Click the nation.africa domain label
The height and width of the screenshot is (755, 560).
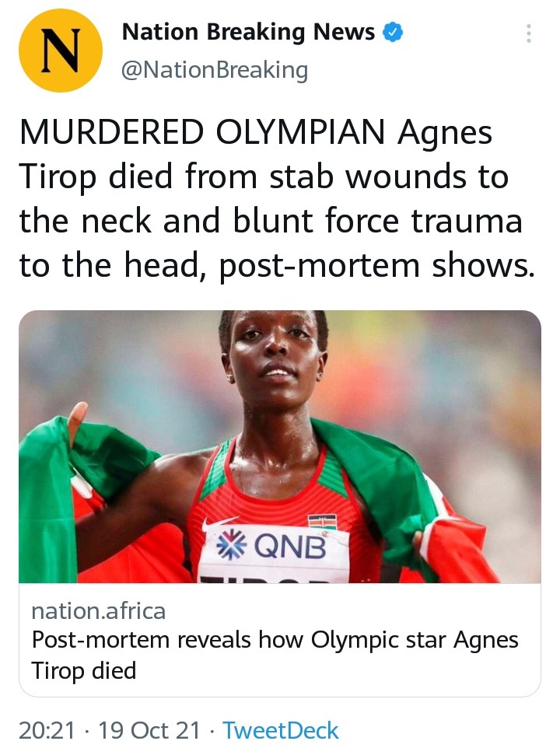coord(99,611)
